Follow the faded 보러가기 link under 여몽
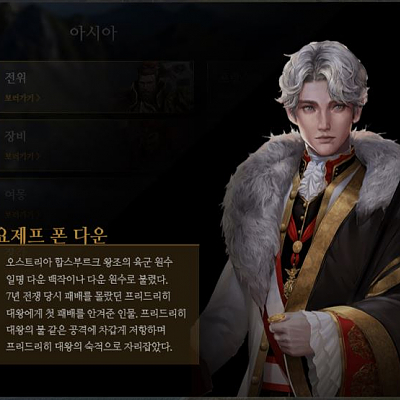Viewport: 400px width, 400px height. tap(20, 214)
